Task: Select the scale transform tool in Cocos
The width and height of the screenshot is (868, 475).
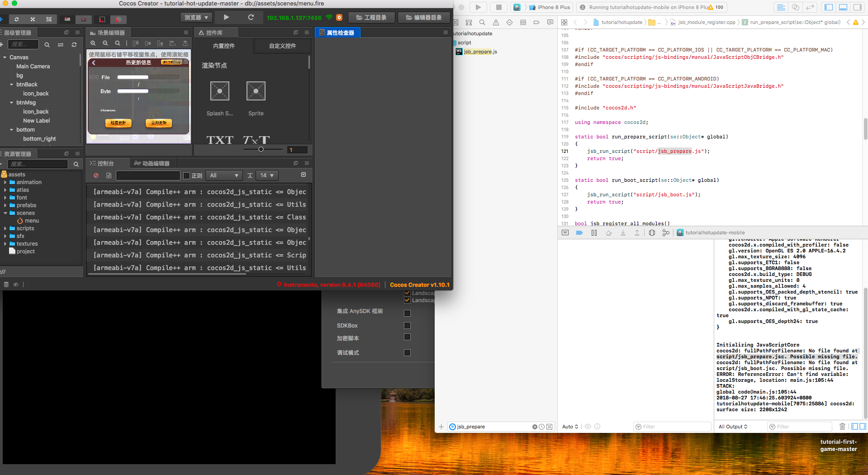Action: [33, 19]
